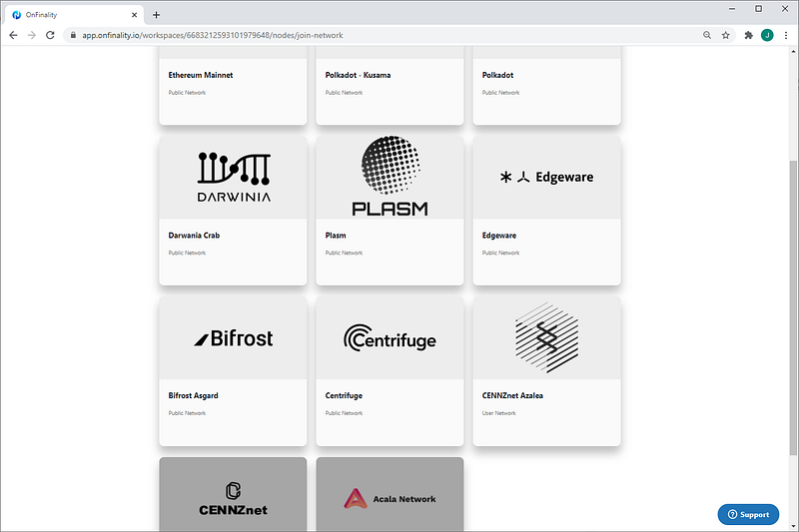Image resolution: width=799 pixels, height=532 pixels.
Task: Click Public Network label under Darwania Crab
Action: (187, 253)
